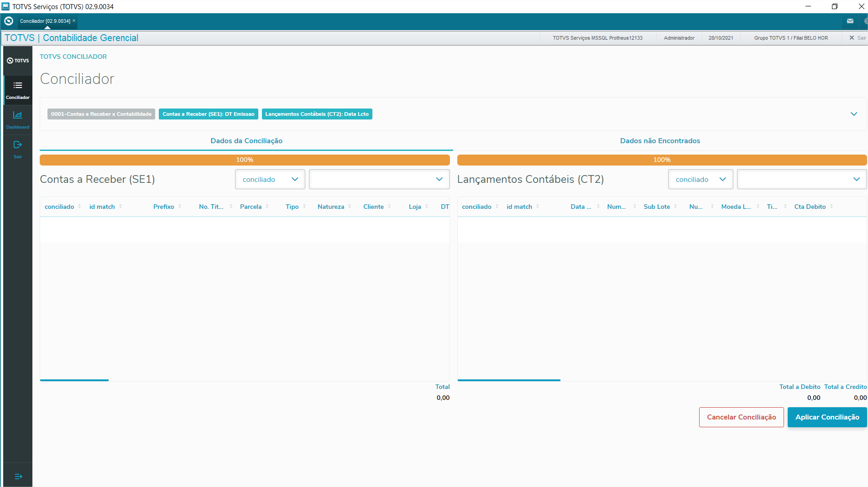Click Cancelar Conciliação button
Screen dimensions: 868x487
click(x=742, y=417)
